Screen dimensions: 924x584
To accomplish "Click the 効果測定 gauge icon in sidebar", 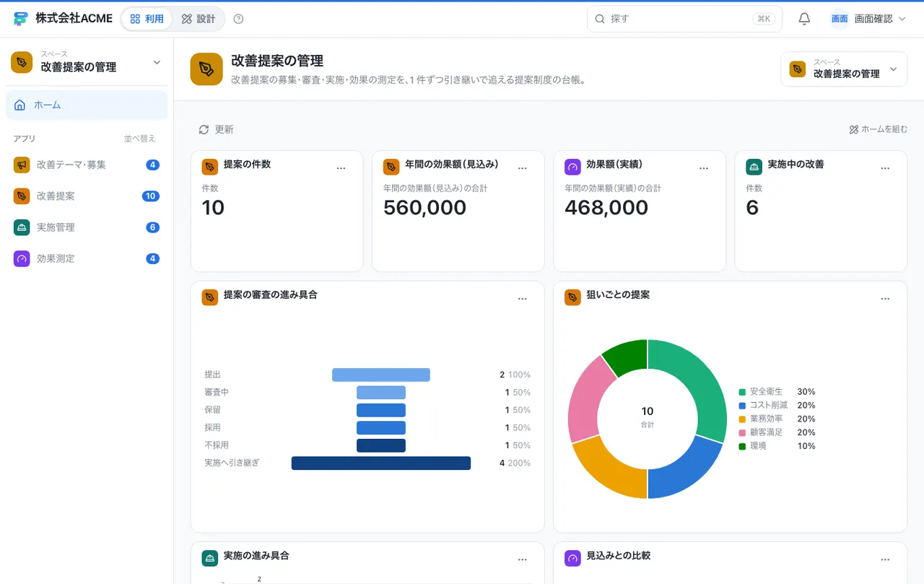I will coord(22,258).
